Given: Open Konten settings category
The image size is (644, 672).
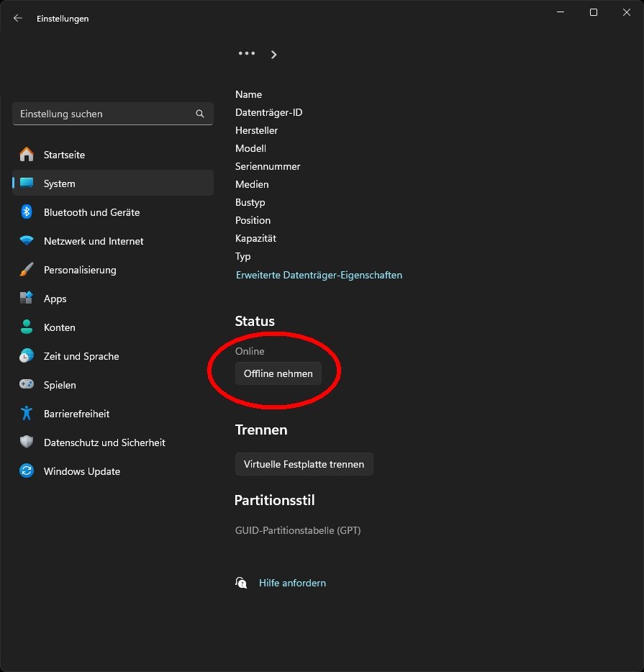Looking at the screenshot, I should [x=113, y=327].
